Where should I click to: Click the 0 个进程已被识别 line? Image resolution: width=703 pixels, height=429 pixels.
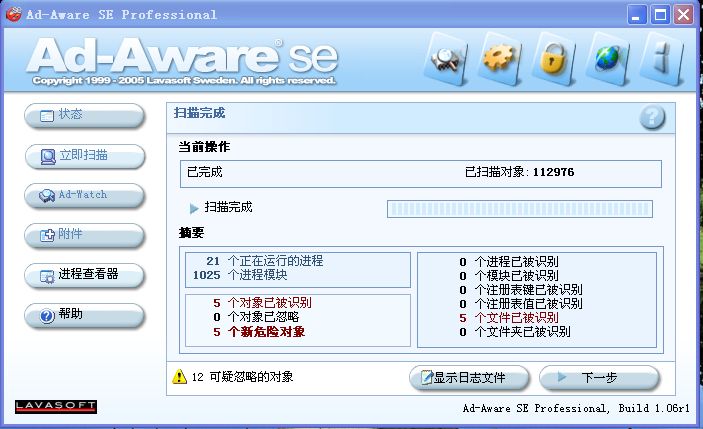click(509, 261)
